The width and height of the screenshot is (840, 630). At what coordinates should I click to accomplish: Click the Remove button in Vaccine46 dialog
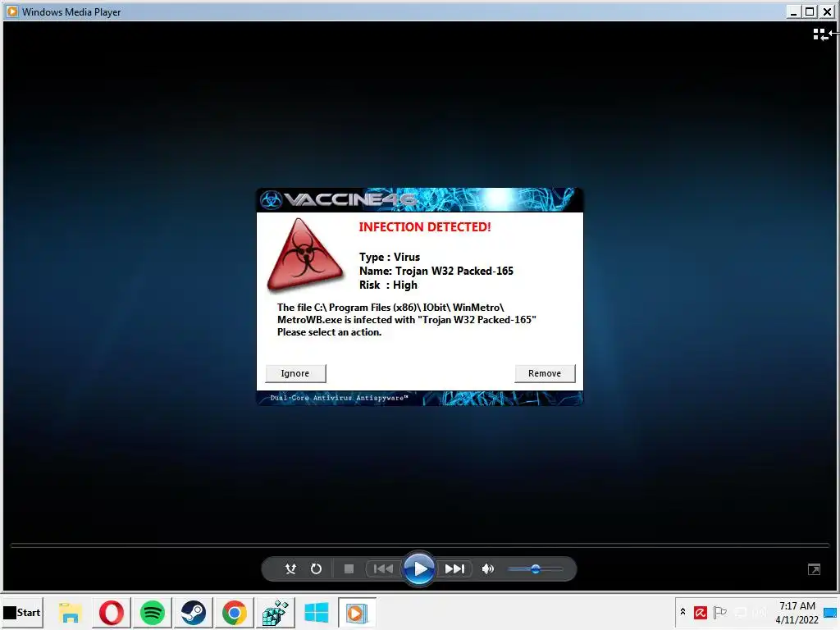[545, 373]
